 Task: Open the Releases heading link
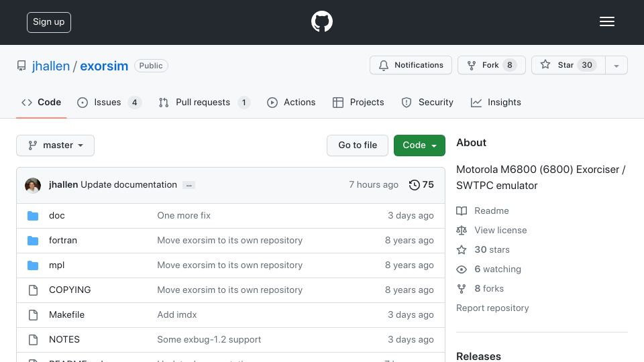(478, 356)
